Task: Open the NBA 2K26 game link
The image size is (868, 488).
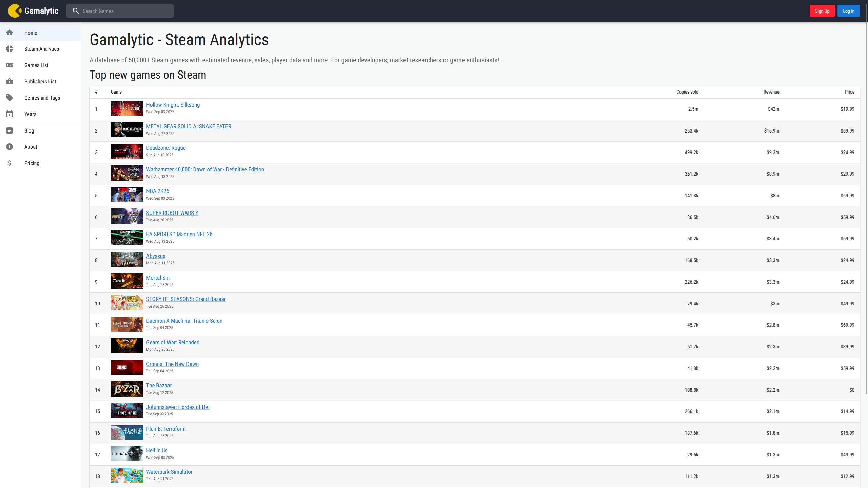Action: [x=158, y=191]
